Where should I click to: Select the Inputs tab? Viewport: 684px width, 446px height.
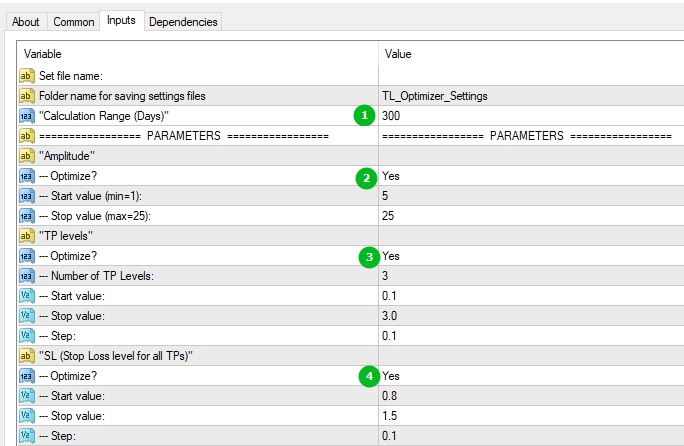[x=121, y=21]
